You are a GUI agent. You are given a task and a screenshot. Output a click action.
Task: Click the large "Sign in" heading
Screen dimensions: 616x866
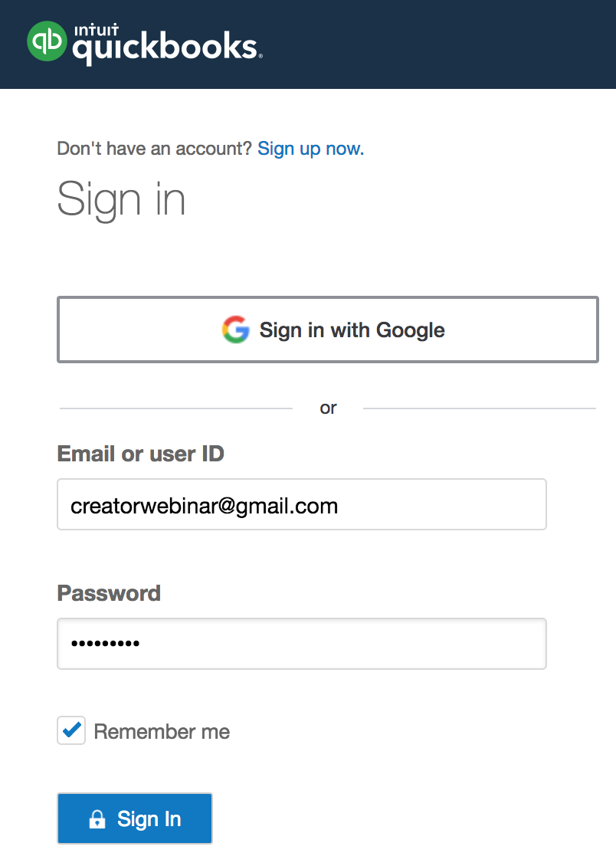pos(121,198)
